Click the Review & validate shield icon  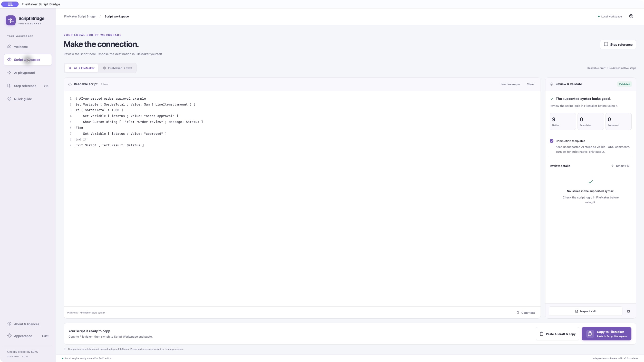551,84
